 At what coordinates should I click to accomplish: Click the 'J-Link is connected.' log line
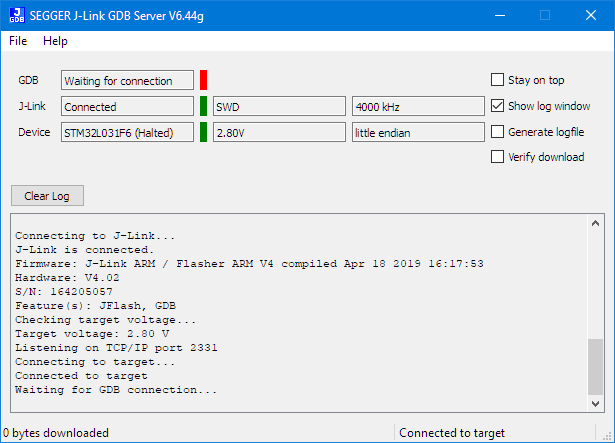(85, 250)
